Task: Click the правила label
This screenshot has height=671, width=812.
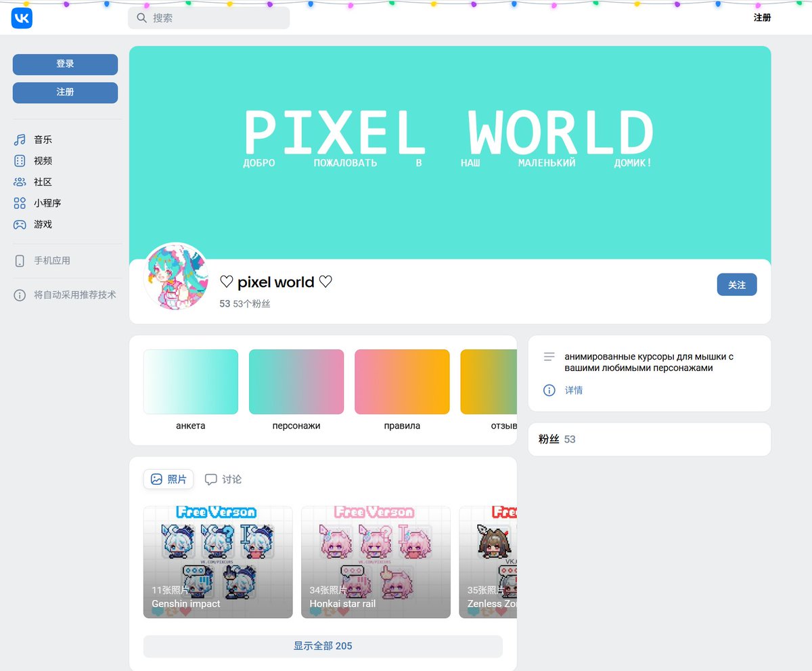Action: [402, 426]
